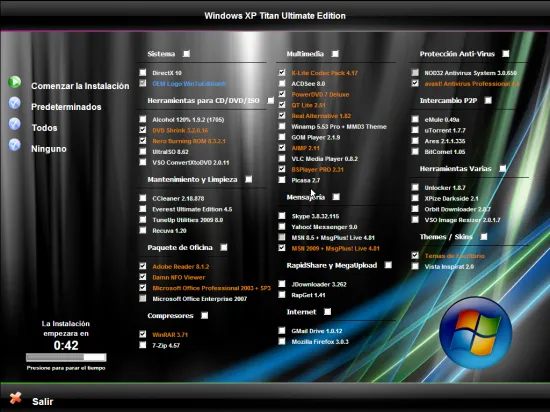Enable GOM Player 2.1.9 checkbox

(282, 137)
